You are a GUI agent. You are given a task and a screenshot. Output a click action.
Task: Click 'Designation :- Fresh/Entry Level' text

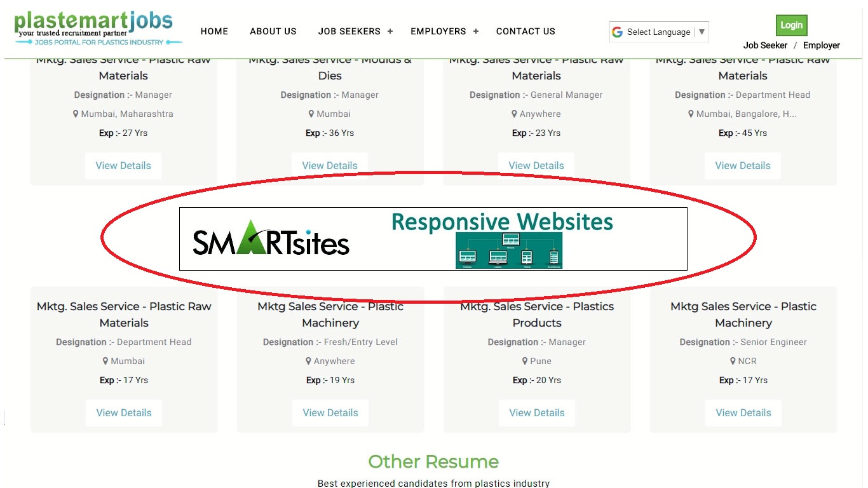(x=330, y=342)
